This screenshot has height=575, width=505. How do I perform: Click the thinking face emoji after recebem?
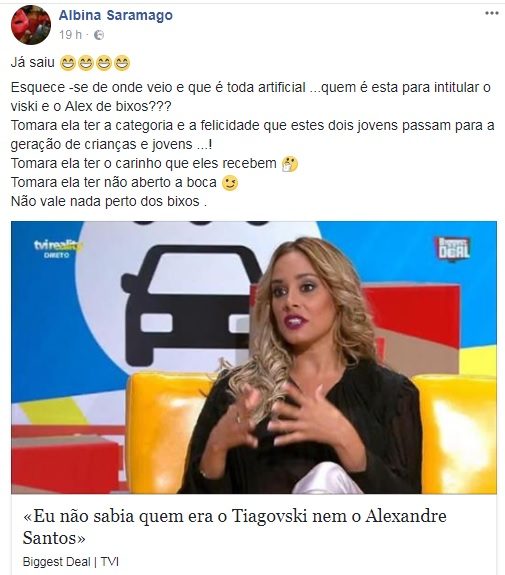click(x=290, y=164)
